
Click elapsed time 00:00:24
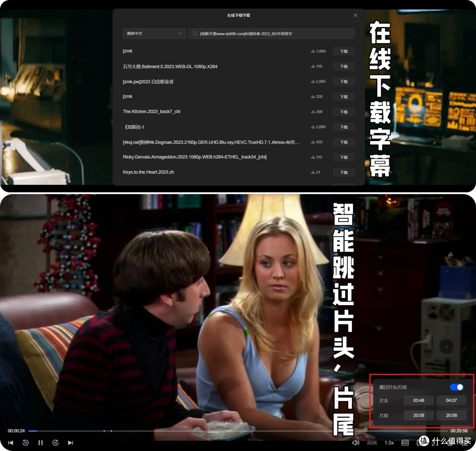point(16,431)
